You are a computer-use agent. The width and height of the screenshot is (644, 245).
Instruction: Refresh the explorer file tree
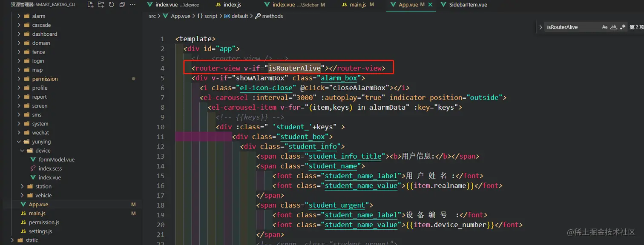click(112, 5)
